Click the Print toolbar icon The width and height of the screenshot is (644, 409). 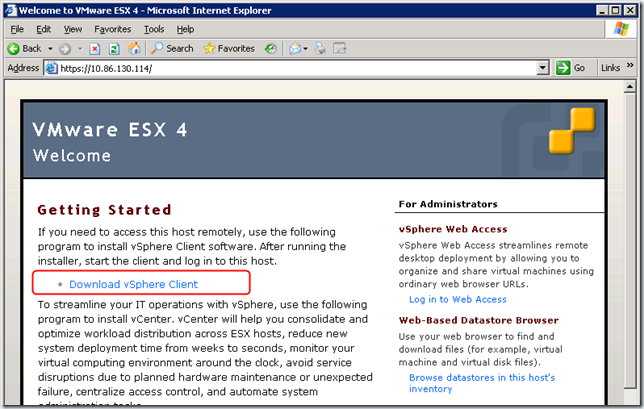(320, 49)
